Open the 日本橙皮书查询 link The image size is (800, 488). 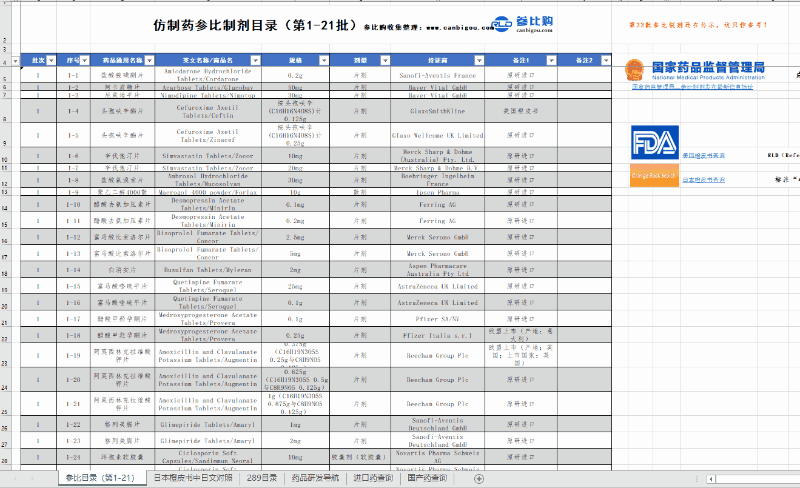pos(704,180)
